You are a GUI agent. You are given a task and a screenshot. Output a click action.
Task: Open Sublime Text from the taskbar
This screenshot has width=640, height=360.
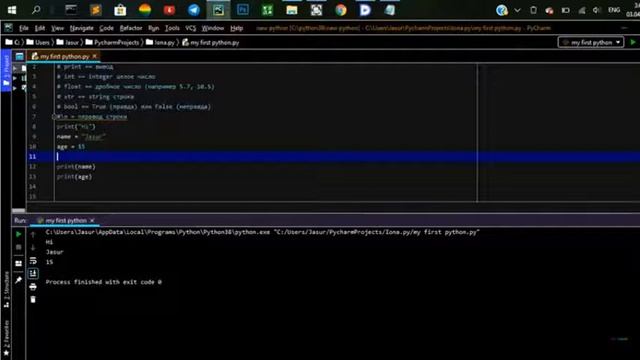pyautogui.click(x=96, y=10)
